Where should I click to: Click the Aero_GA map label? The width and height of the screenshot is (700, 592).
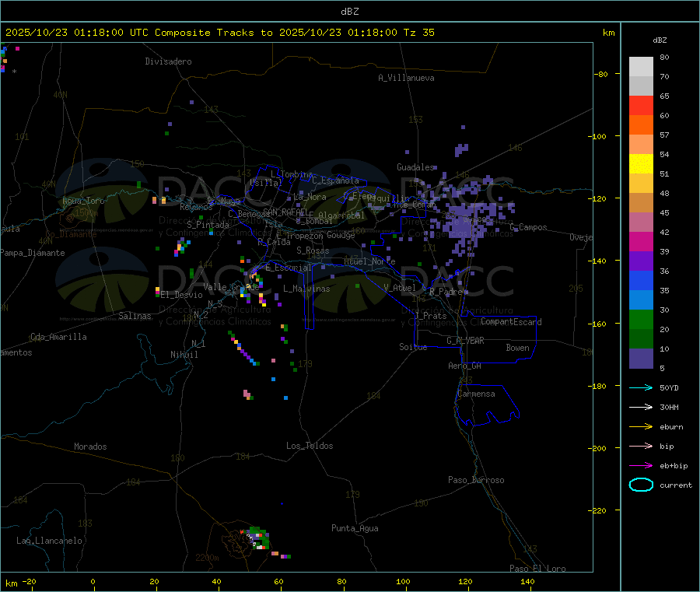(x=464, y=366)
